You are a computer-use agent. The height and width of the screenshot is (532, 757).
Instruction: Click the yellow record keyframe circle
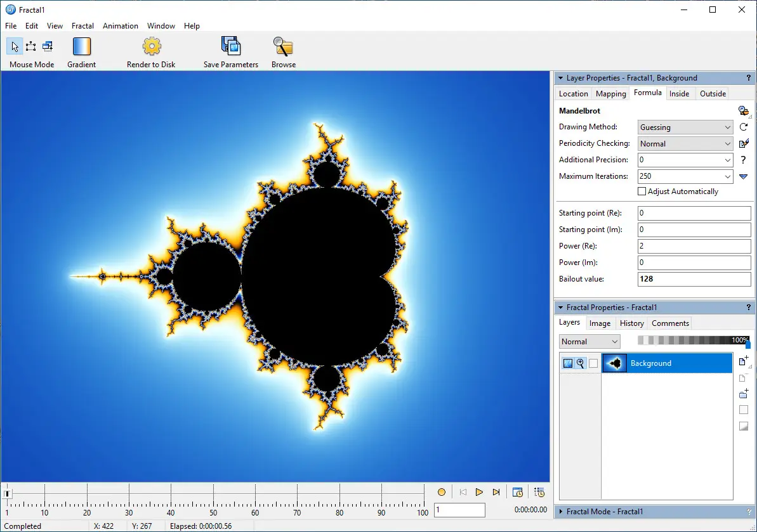click(442, 492)
